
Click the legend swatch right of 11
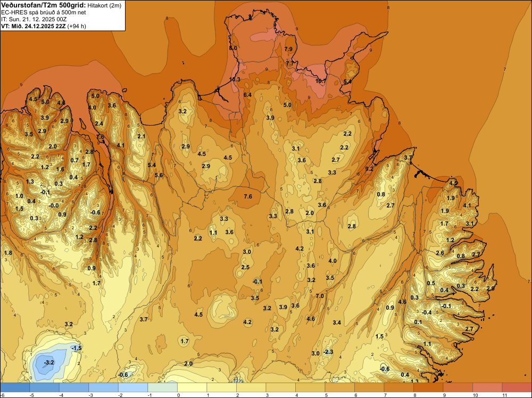517,387
